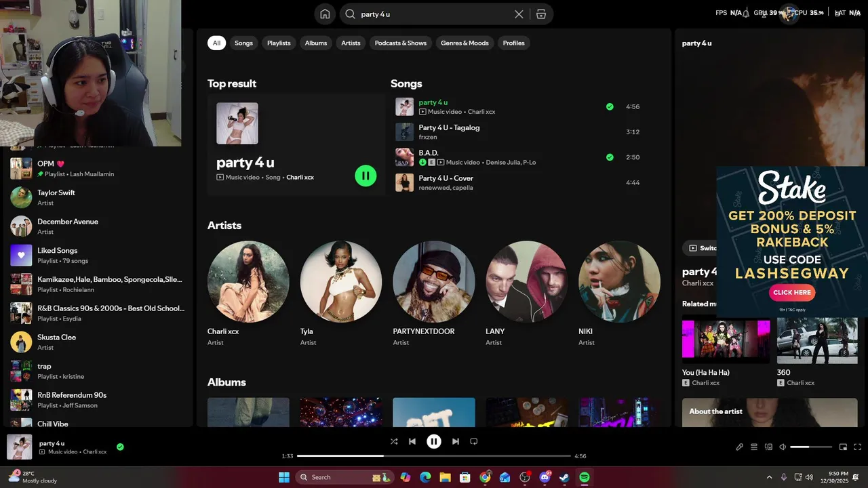Mute volume using speaker icon

coord(783,447)
